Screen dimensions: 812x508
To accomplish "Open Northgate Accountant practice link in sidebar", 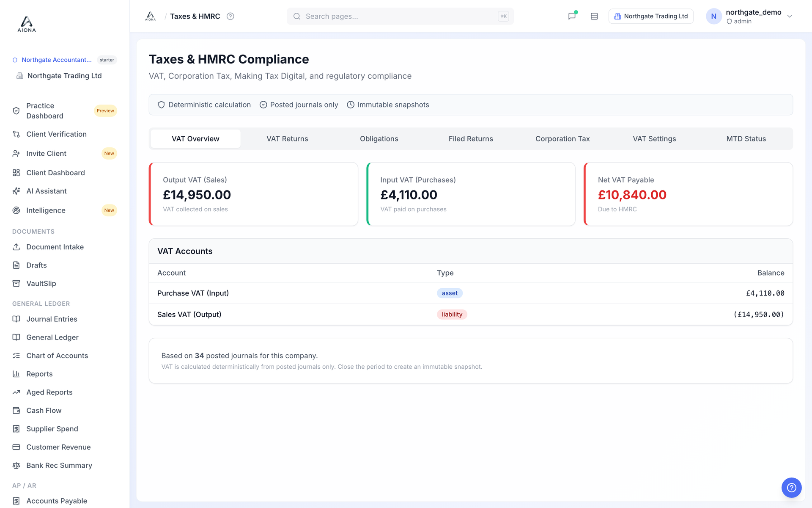I will [57, 60].
